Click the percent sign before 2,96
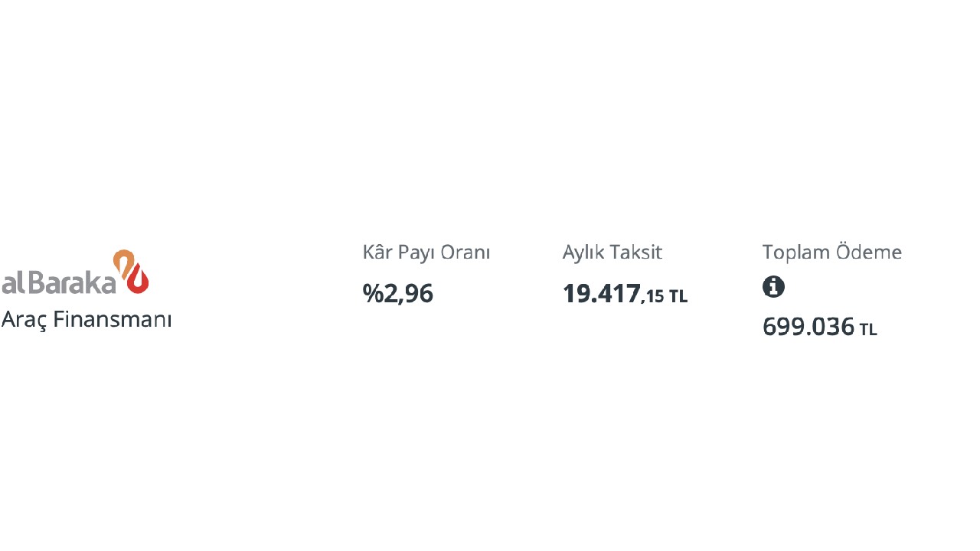The height and width of the screenshot is (551, 980). (373, 293)
